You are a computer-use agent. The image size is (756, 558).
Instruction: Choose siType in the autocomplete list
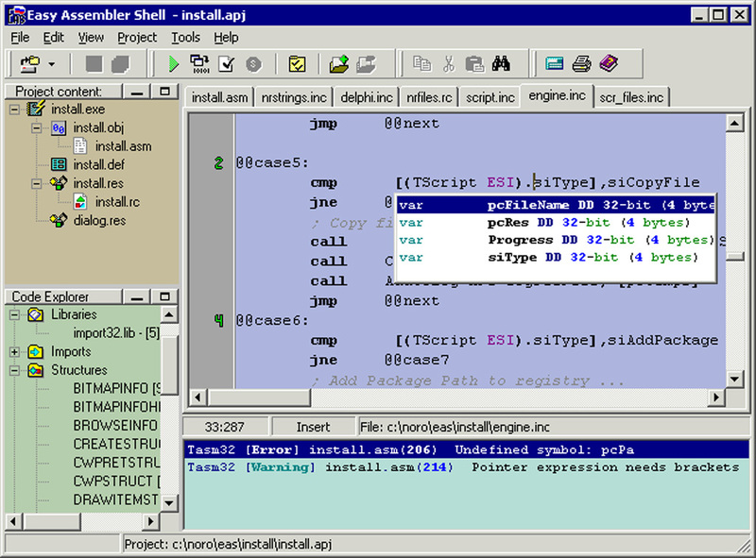point(556,258)
